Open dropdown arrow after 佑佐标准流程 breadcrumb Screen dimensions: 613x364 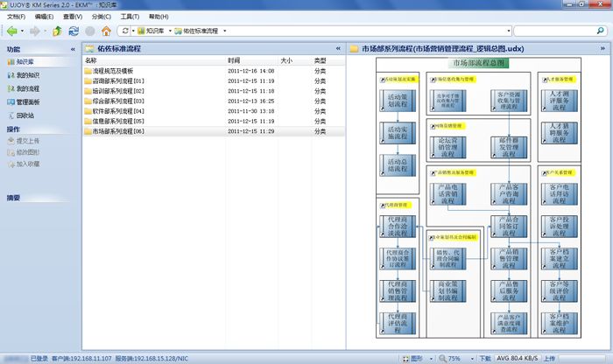(224, 31)
